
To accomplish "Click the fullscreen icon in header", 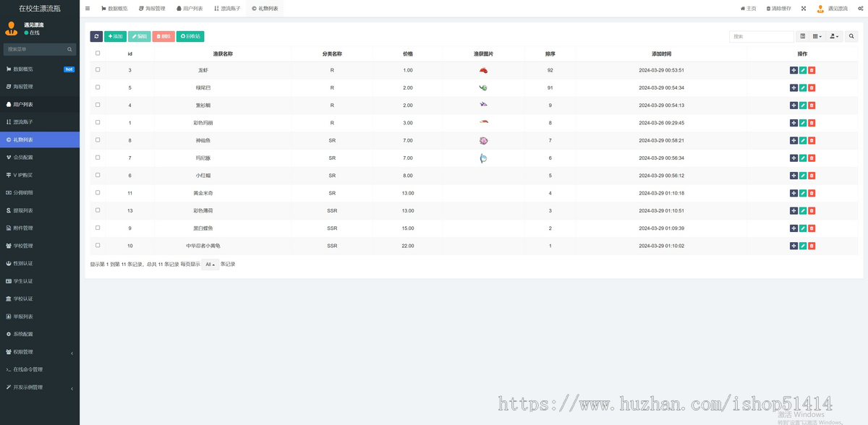I will 803,9.
